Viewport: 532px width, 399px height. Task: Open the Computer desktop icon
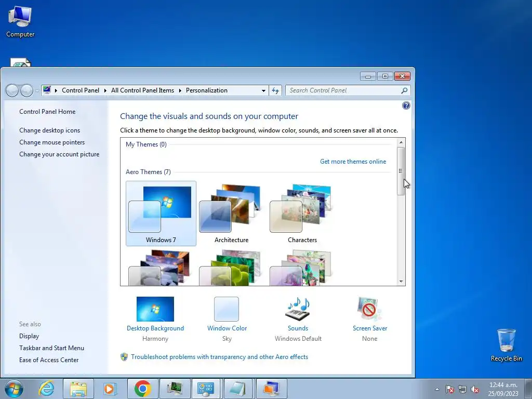coord(20,22)
